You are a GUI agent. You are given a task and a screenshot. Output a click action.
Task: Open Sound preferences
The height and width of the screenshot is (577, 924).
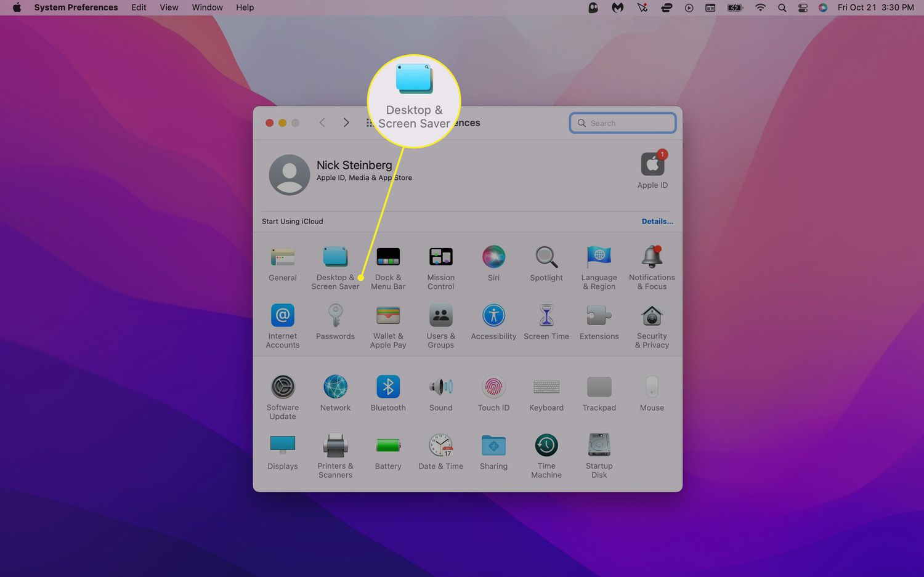pyautogui.click(x=441, y=393)
